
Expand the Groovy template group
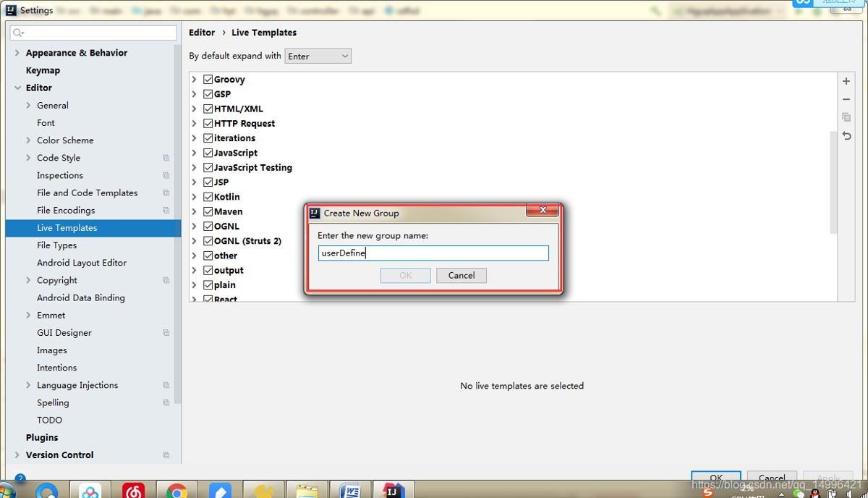click(x=195, y=80)
